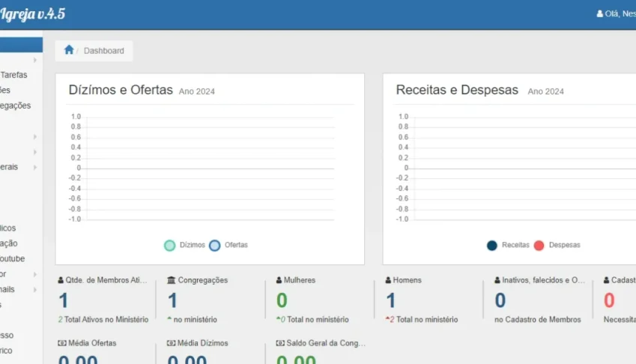Click the money icon beside Média Dízimos
636x364 pixels.
[171, 343]
